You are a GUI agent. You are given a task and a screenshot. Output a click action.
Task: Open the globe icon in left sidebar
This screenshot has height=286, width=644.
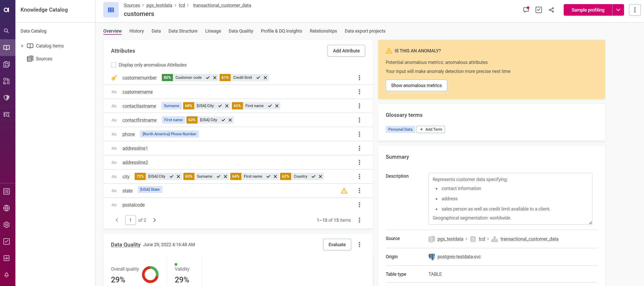pos(6,208)
